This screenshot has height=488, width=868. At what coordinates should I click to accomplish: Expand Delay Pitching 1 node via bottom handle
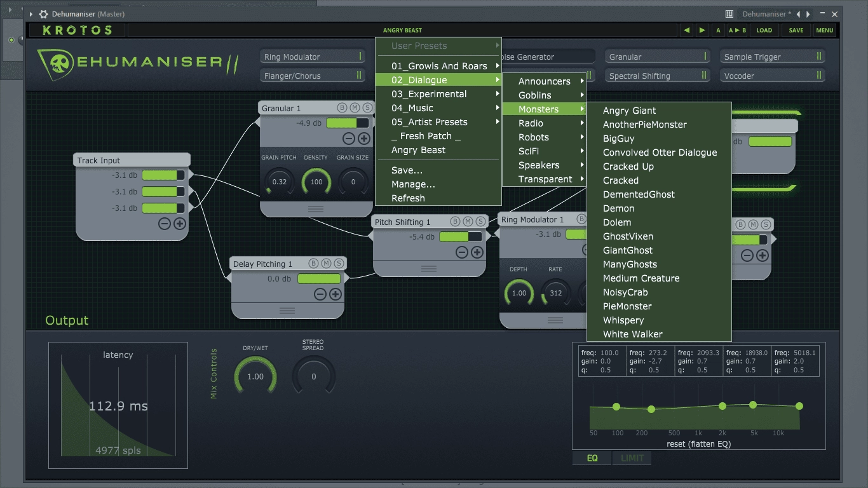pyautogui.click(x=287, y=310)
